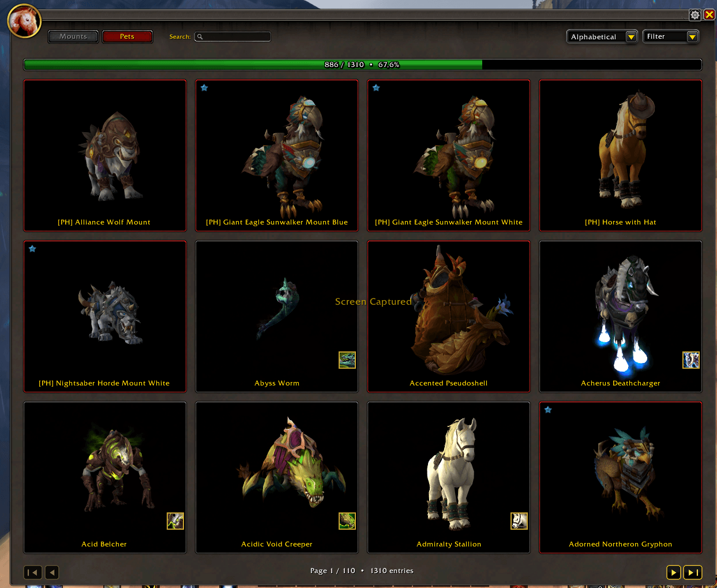
Task: Click '[PH] Giant Eagle Sunwalker Mount Blue' label
Action: coord(277,222)
